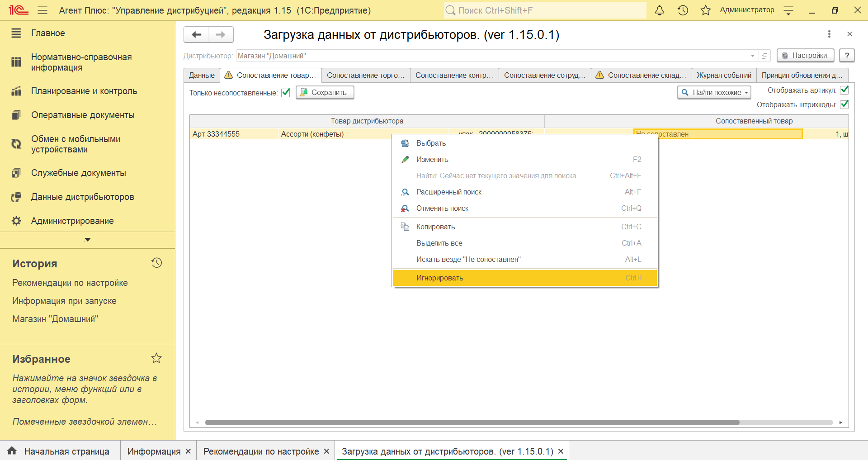Choose Отменить поиск in context menu
This screenshot has height=460, width=868.
(525, 208)
